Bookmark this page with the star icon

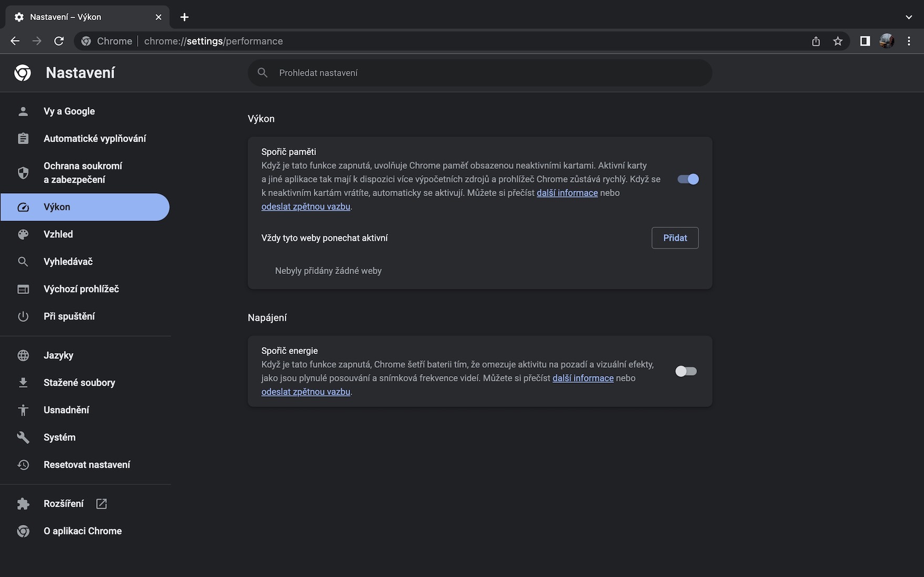[838, 41]
